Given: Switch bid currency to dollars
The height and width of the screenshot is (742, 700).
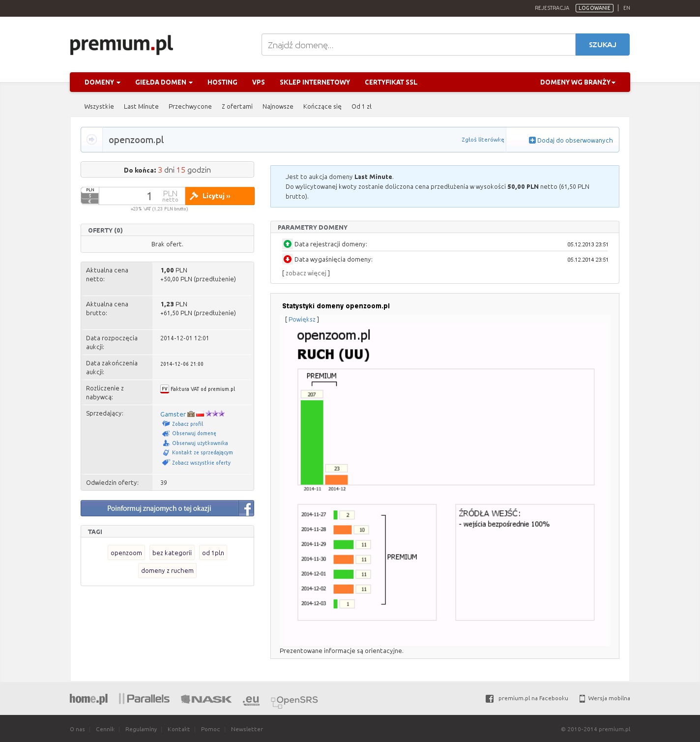Looking at the screenshot, I should (x=90, y=196).
